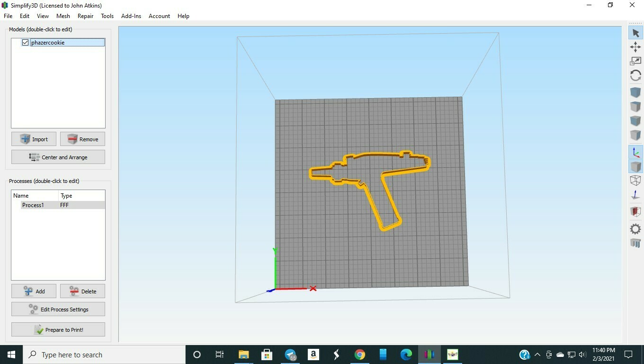This screenshot has height=364, width=644.
Task: Open Google Chrome from taskbar
Action: pos(360,355)
